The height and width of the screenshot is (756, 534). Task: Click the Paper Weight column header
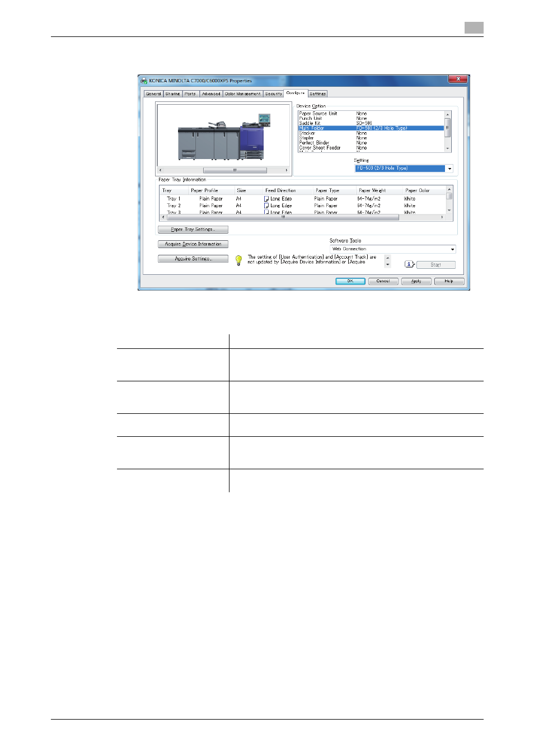point(380,190)
